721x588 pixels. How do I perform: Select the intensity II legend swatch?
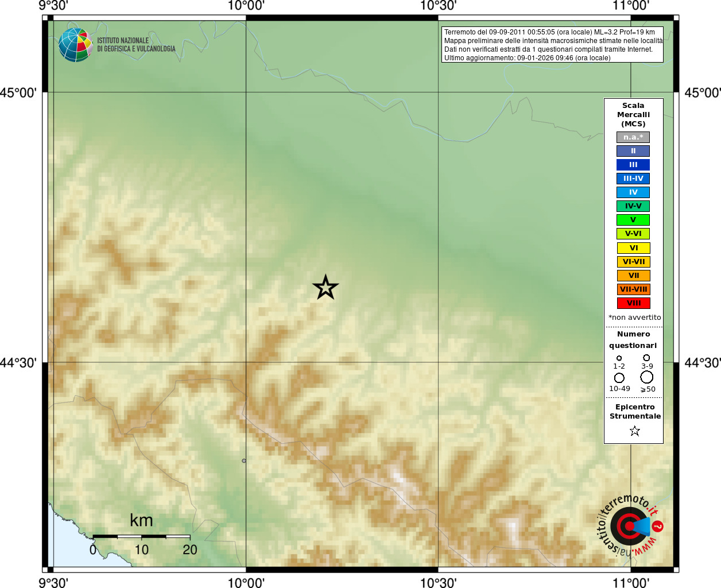coord(633,151)
